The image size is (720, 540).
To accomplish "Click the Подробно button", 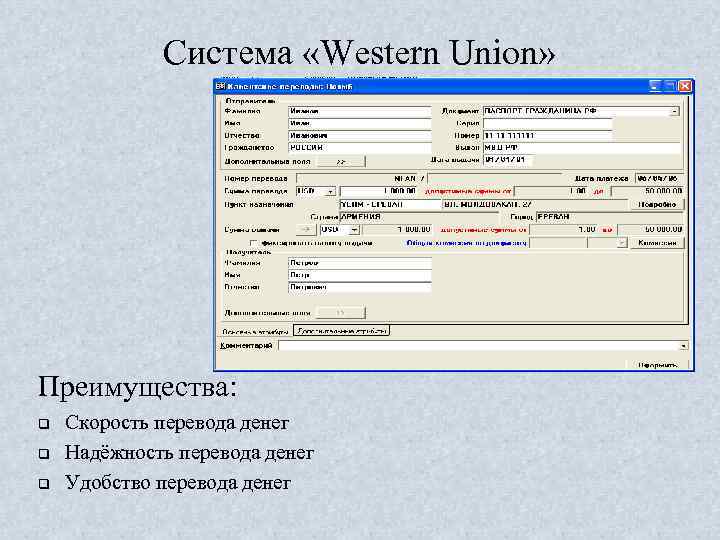I will [x=658, y=204].
